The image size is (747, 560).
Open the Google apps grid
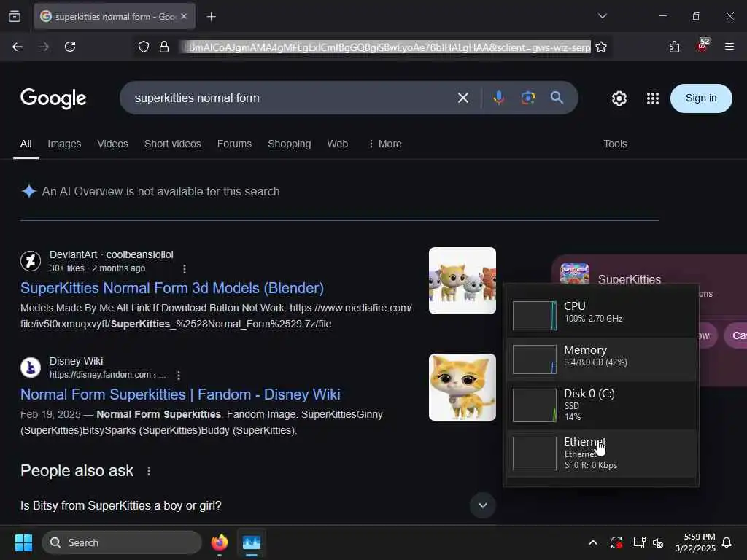point(653,98)
